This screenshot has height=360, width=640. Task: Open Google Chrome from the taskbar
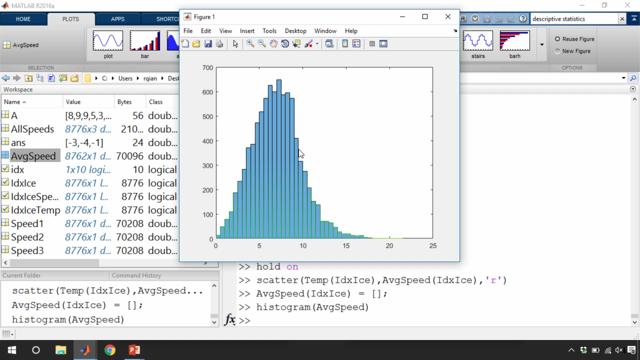point(109,350)
